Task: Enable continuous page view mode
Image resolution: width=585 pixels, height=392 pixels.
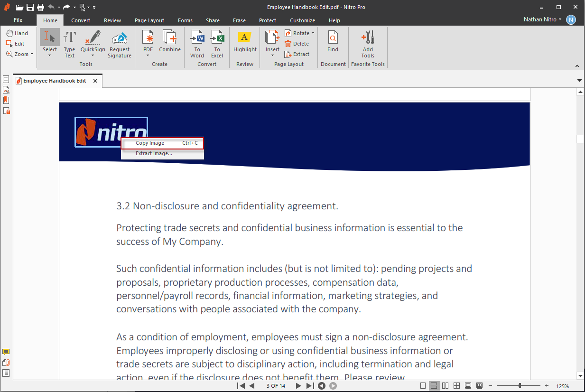Action: click(x=434, y=386)
